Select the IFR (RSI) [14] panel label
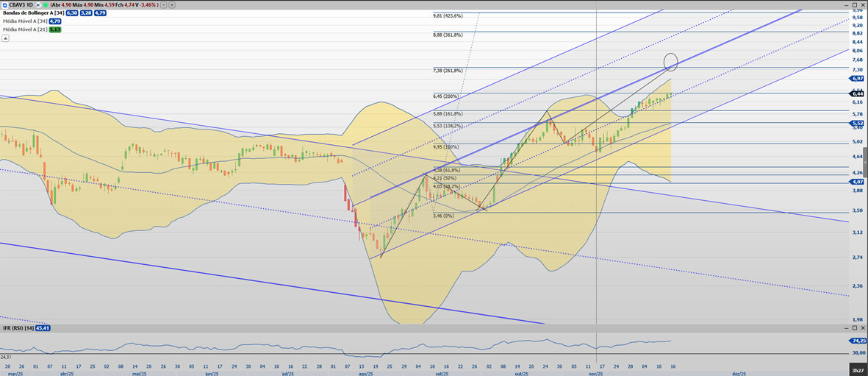Screen dimensions: 868x376 click(19, 327)
